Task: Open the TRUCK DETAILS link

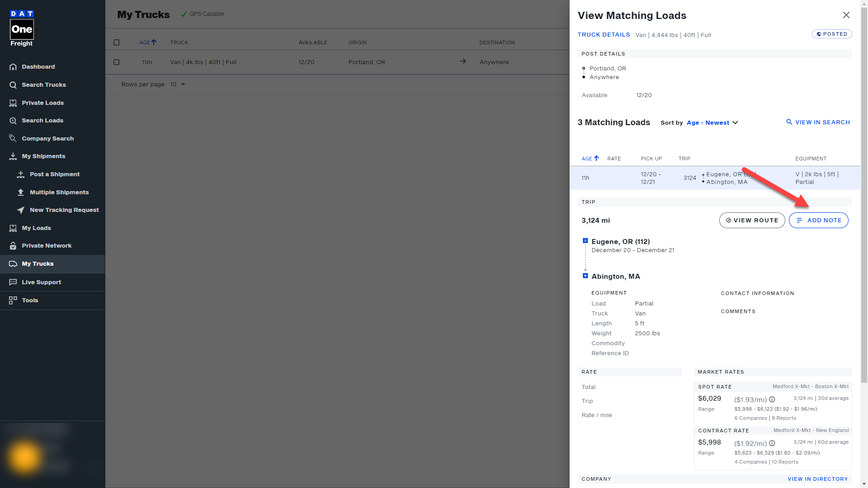Action: pyautogui.click(x=604, y=35)
